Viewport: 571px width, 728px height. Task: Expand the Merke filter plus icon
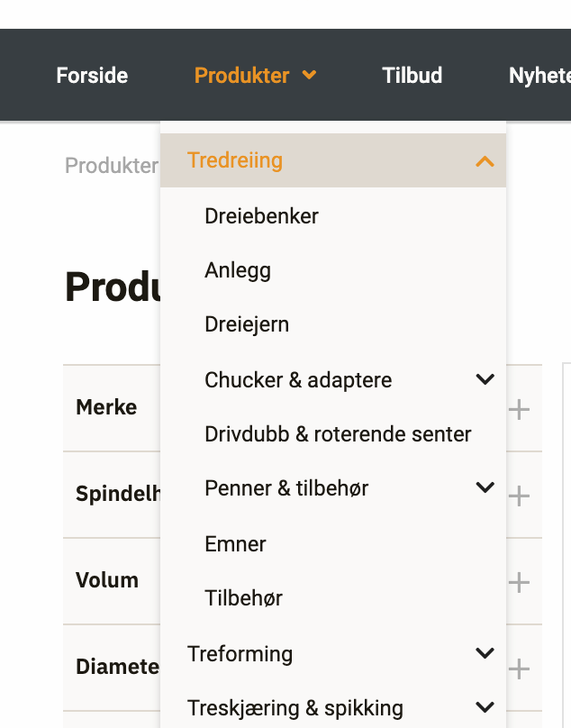519,411
